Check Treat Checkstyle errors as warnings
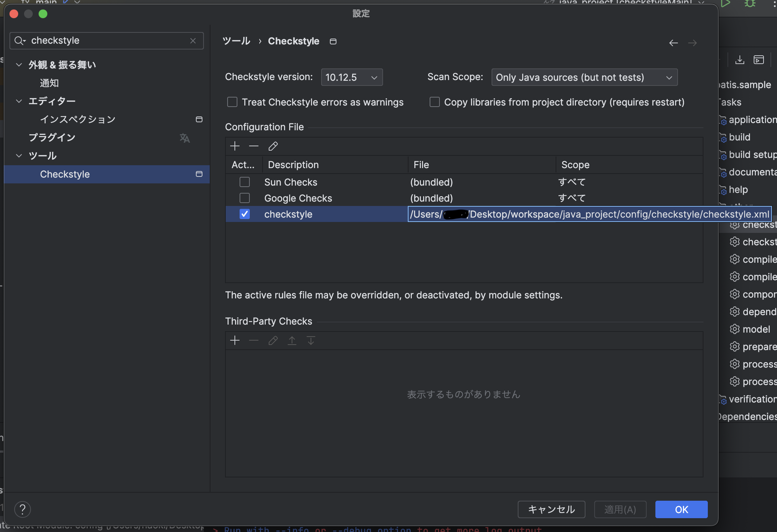The image size is (777, 532). (232, 102)
